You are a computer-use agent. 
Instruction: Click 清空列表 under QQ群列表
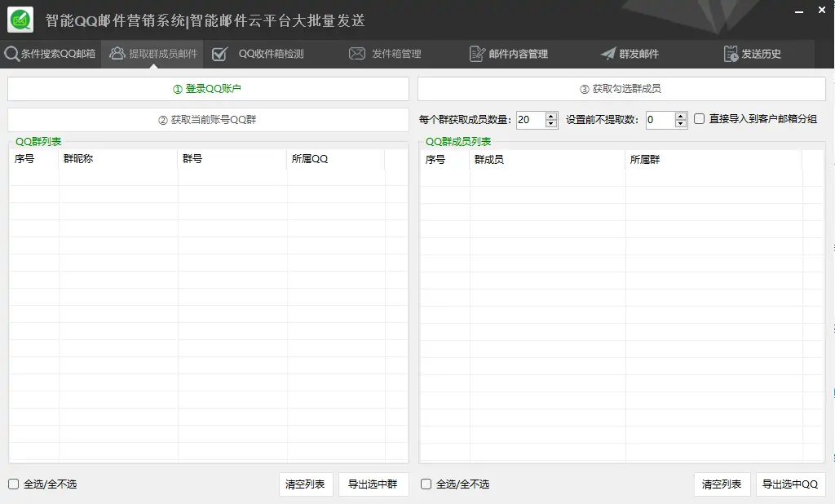[x=306, y=484]
